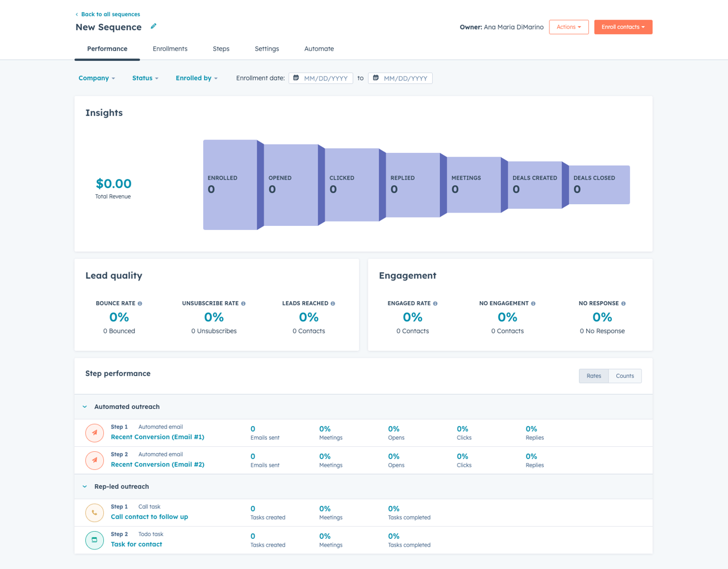Click the Enroll contacts button
Screen dimensions: 728x569
623,26
